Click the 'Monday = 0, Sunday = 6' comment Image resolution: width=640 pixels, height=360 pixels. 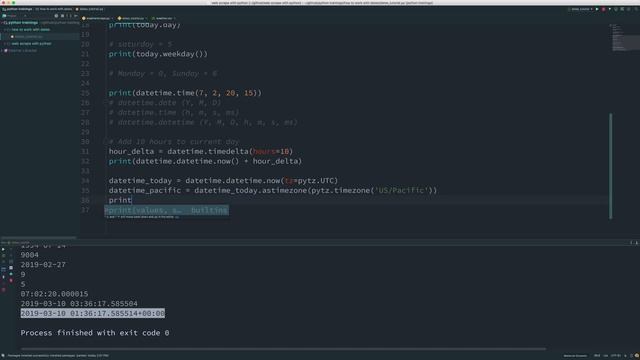tap(163, 73)
